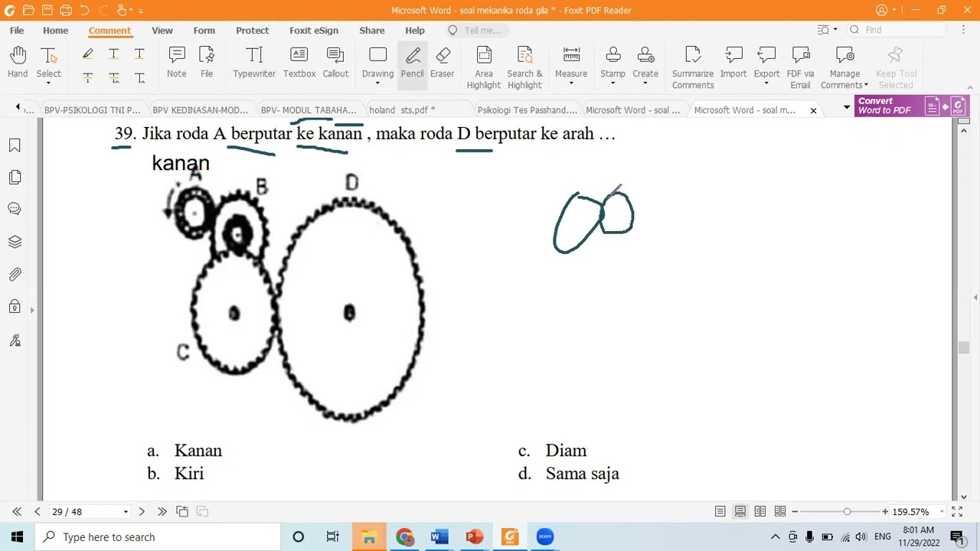Open Attachments panel in sidebar
The image size is (980, 551).
(x=15, y=274)
